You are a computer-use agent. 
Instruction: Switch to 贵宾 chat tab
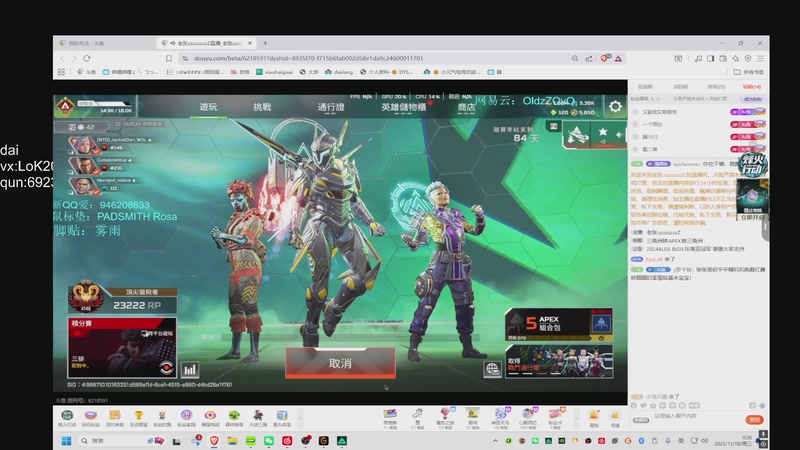tap(716, 87)
